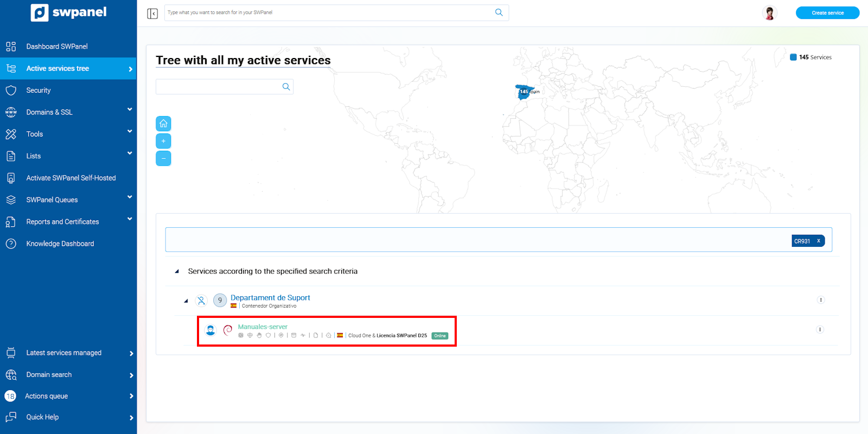Click the tree services search field
Viewport: 868px width, 434px height.
(x=219, y=87)
